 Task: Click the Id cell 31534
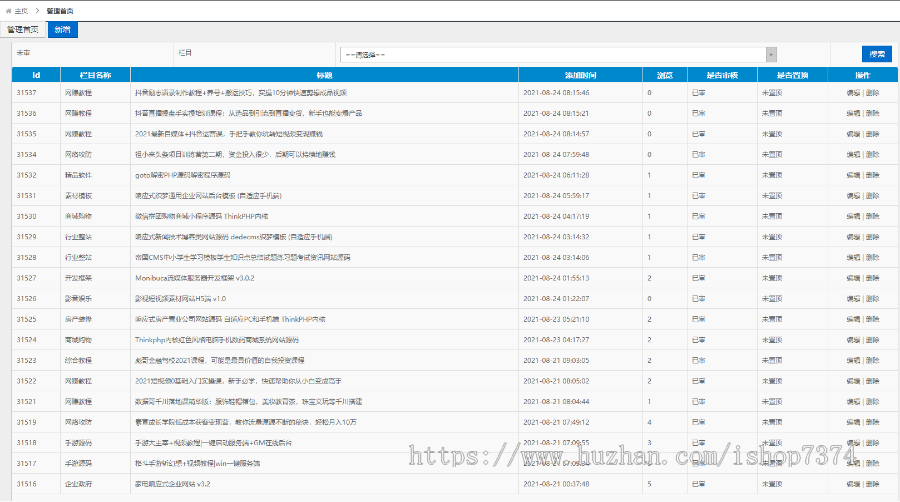[26, 155]
